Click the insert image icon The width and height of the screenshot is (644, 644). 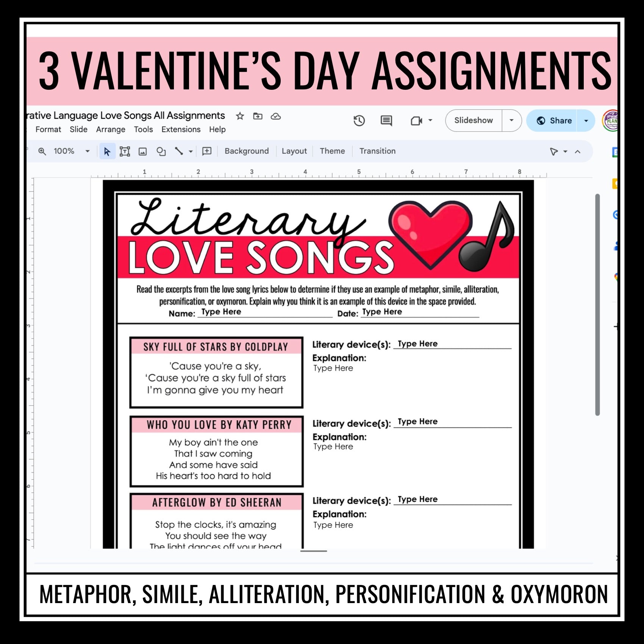143,152
